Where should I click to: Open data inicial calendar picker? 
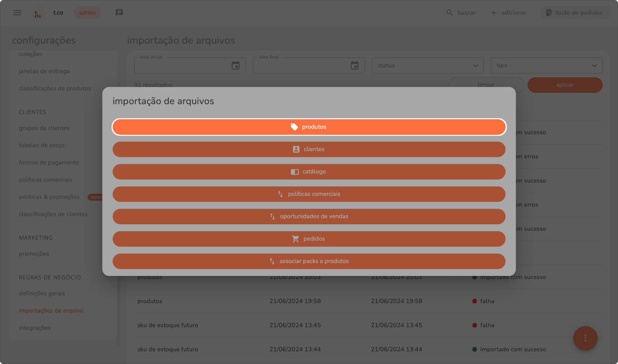click(x=236, y=65)
